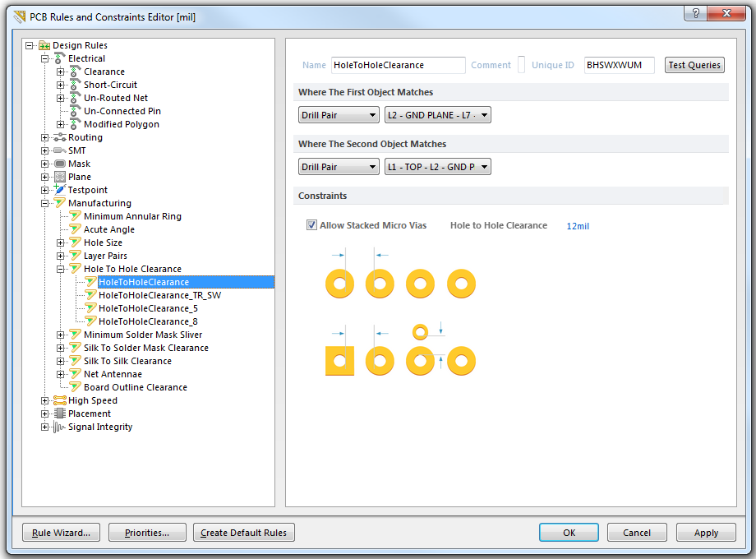Click inside the rule Name field
The image size is (756, 559).
point(398,64)
